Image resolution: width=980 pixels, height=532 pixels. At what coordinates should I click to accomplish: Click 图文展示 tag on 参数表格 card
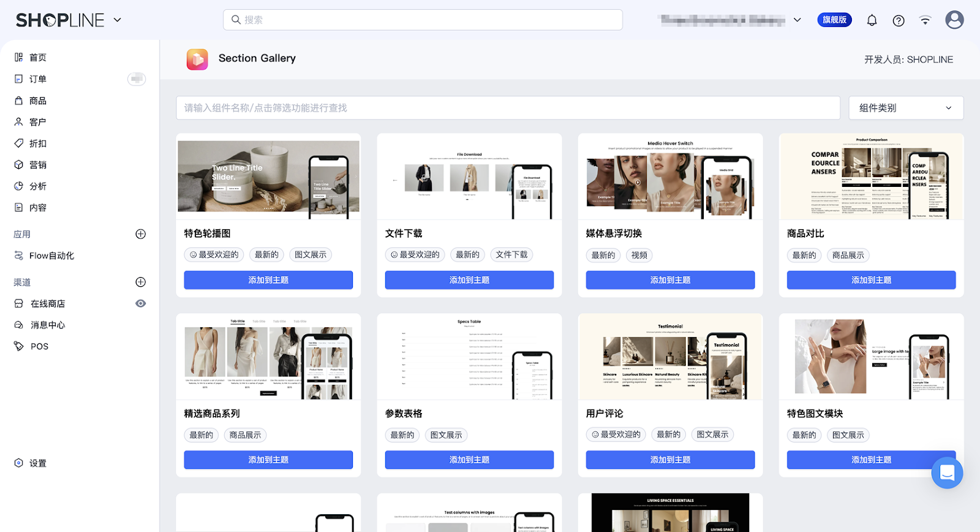point(447,435)
